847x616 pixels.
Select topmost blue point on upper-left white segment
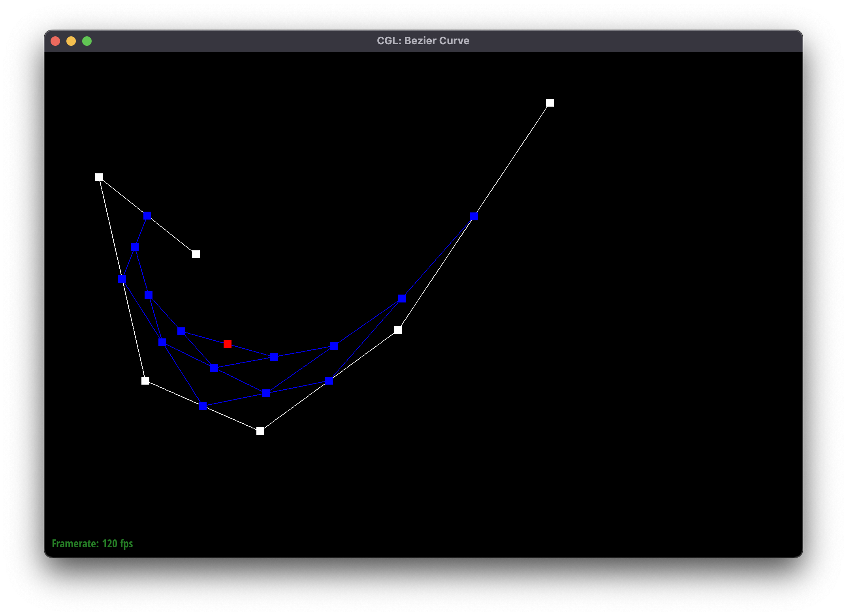click(147, 216)
